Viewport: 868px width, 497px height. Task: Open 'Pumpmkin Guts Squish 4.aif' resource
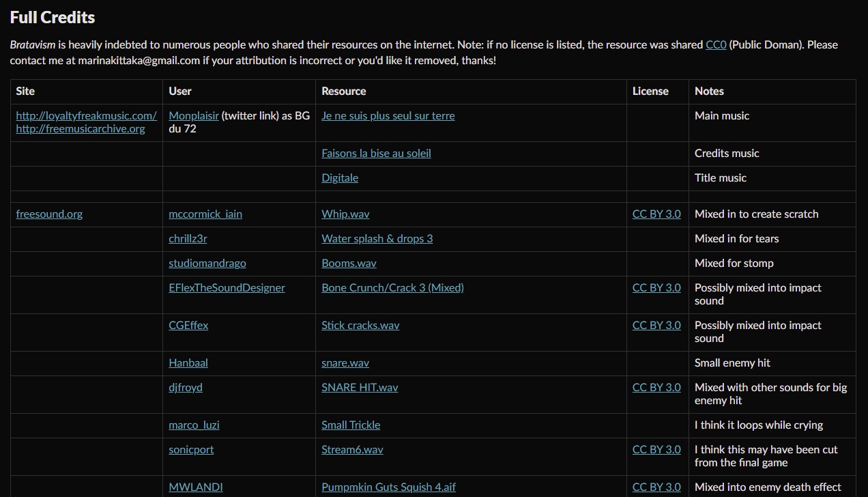(x=388, y=487)
